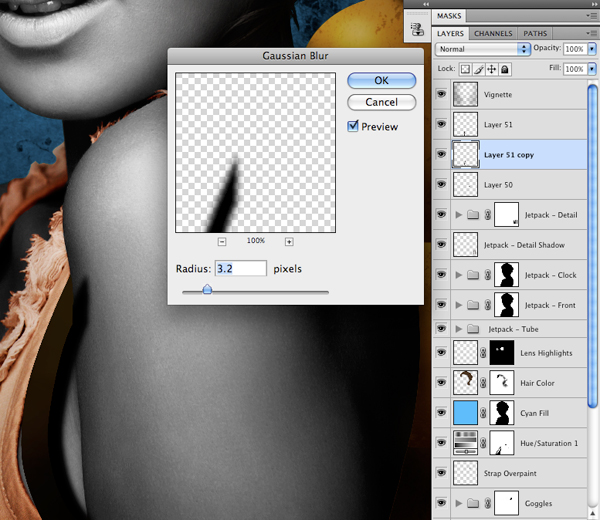
Task: Click the Cyan Fill mask thumbnail
Action: pos(502,413)
